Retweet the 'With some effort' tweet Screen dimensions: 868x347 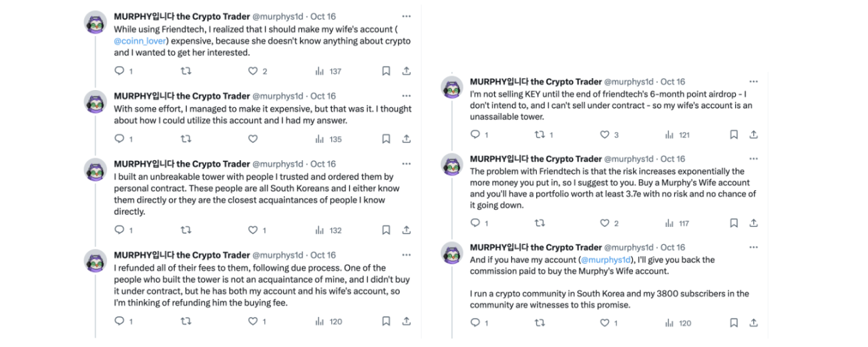point(186,139)
